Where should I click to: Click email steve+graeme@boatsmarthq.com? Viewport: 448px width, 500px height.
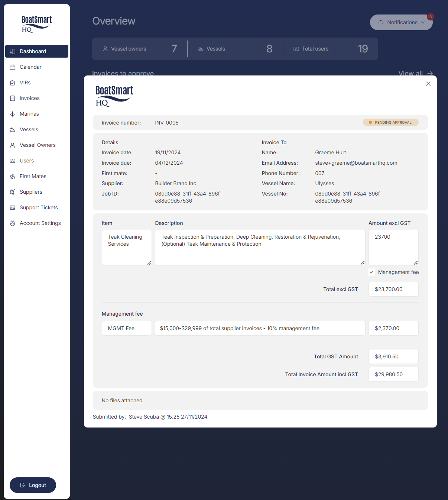(356, 163)
